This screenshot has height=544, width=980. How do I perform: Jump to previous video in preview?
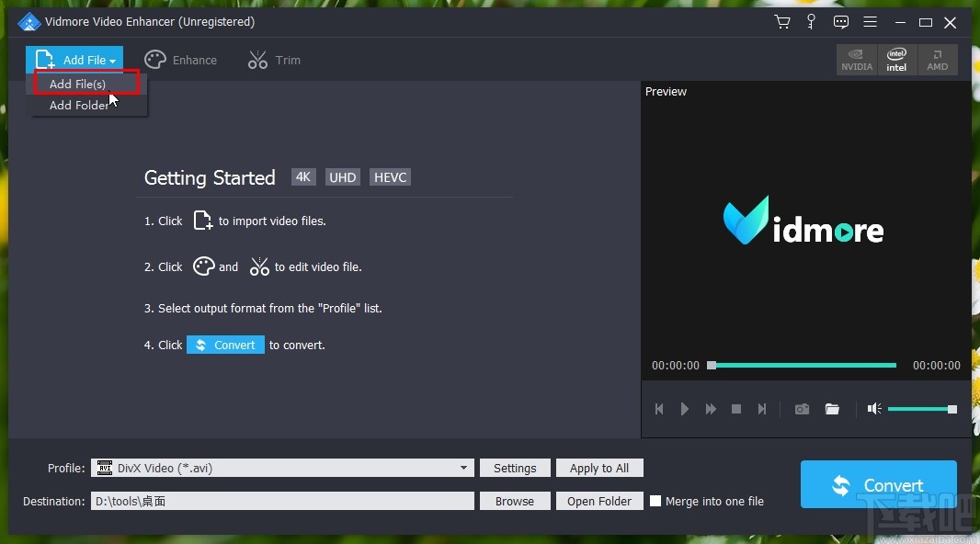point(659,409)
